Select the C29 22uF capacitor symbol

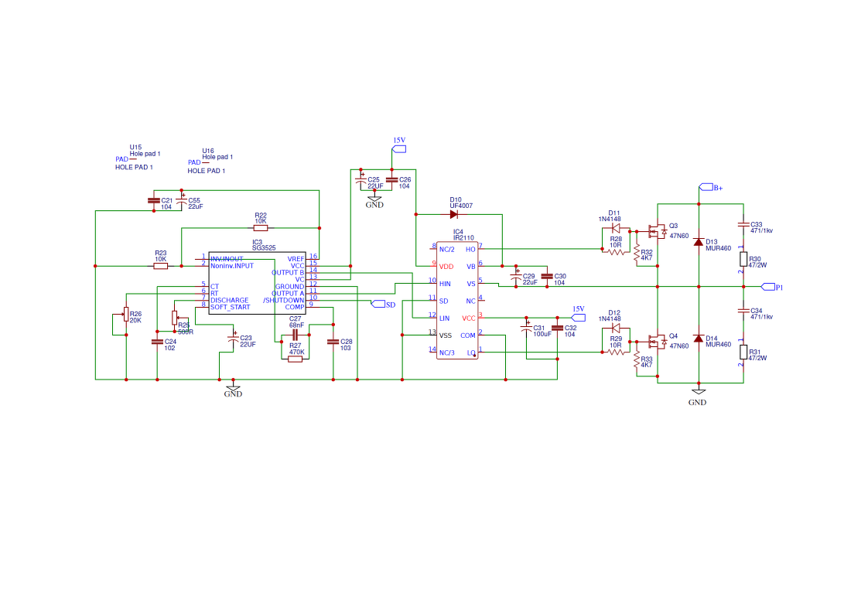coord(516,277)
